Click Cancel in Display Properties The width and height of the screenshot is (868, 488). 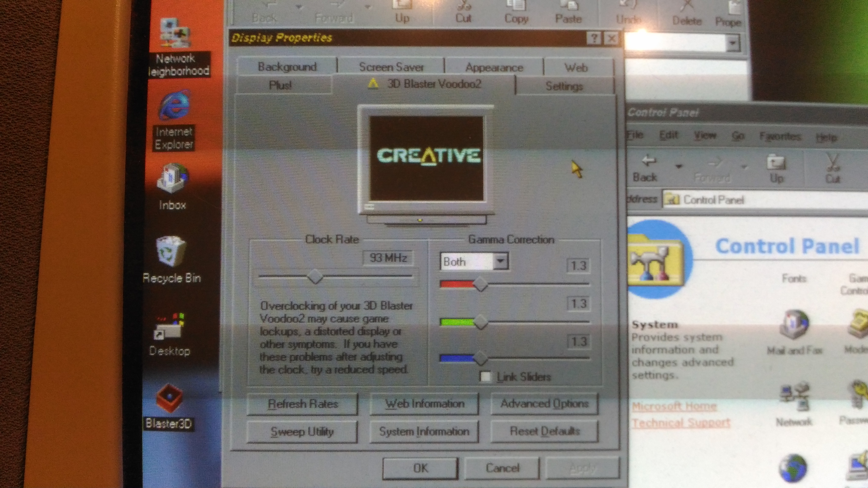click(502, 468)
